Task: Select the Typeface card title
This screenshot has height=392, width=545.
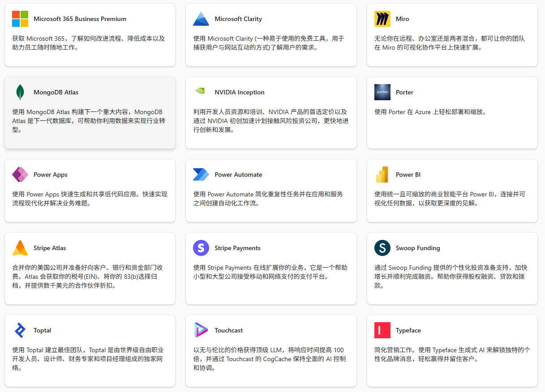Action: click(408, 330)
